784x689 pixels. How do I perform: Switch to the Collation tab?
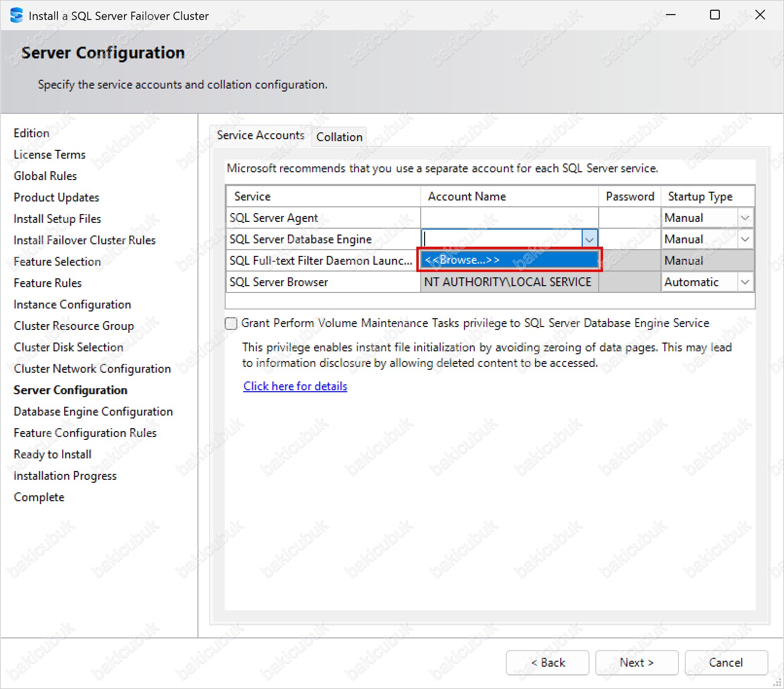coord(339,137)
